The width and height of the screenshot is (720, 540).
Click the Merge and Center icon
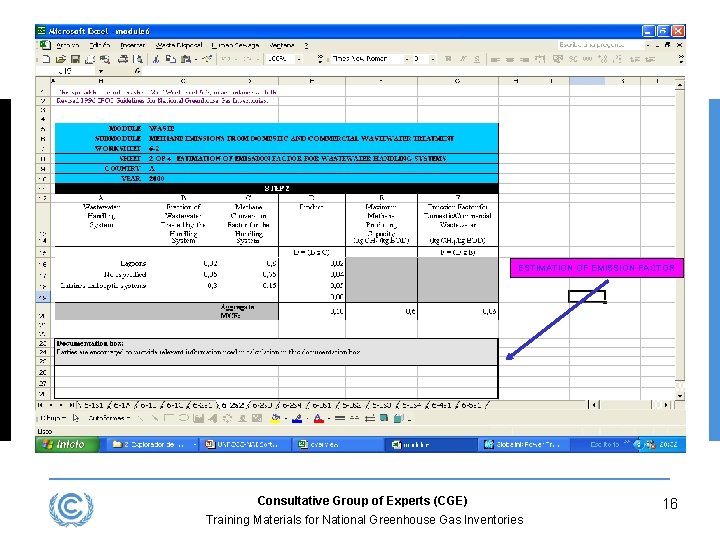(x=540, y=59)
